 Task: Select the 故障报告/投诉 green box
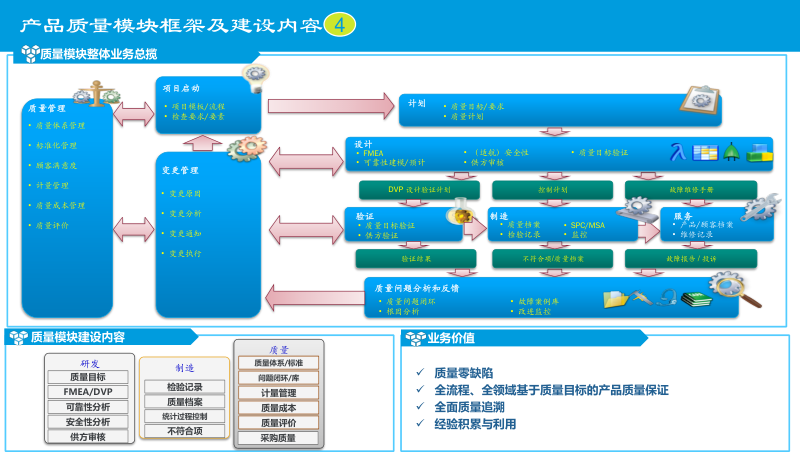691,259
